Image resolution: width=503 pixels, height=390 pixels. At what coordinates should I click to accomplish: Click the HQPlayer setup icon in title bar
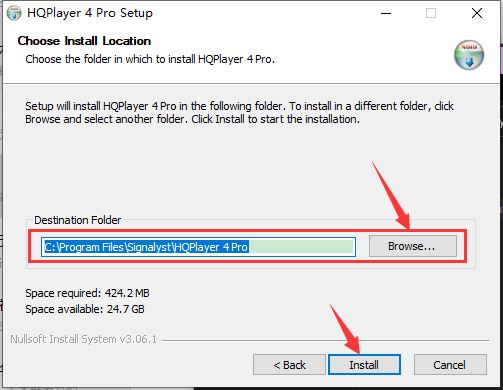tap(14, 13)
